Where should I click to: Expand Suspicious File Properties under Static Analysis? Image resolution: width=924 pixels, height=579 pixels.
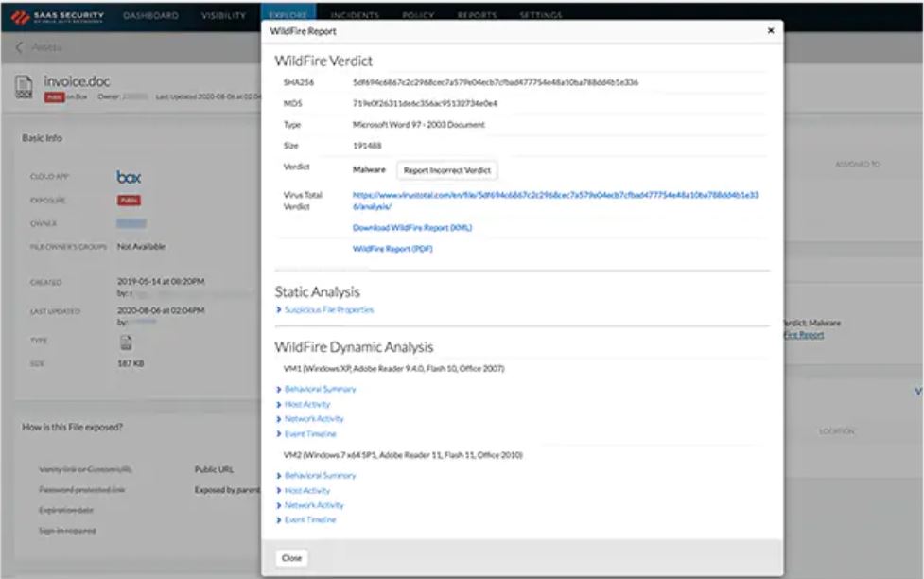(327, 308)
